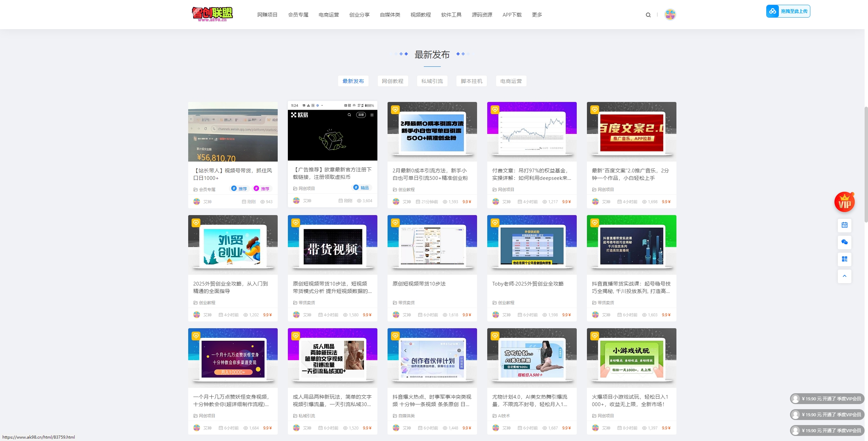868x441 pixels.
Task: Click the user avatar in the header
Action: point(669,15)
